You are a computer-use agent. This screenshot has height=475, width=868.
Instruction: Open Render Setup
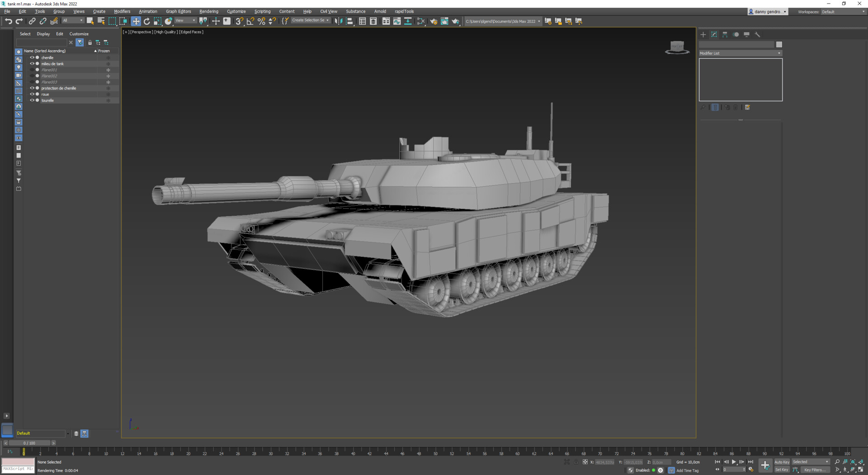point(434,21)
